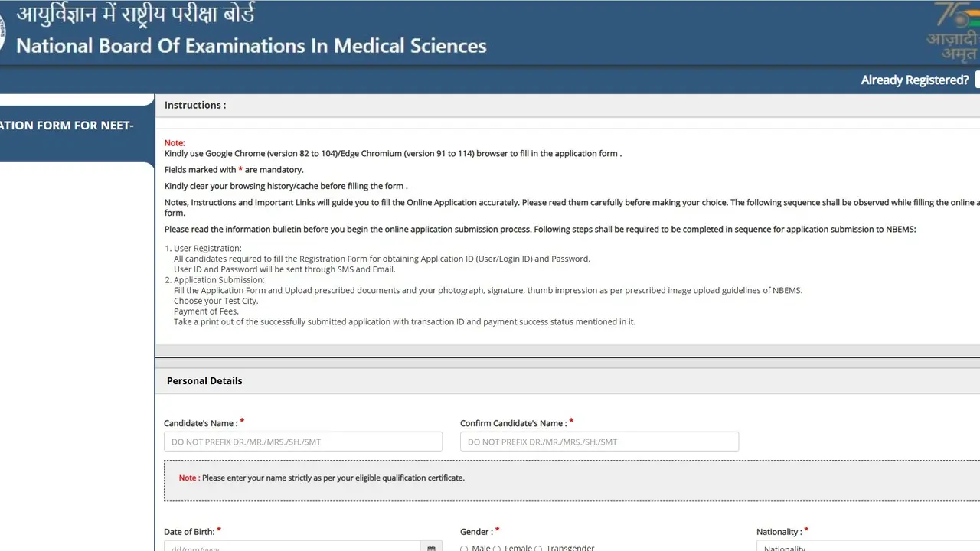Click the Candidate's Name input box
The height and width of the screenshot is (551, 980).
click(302, 441)
